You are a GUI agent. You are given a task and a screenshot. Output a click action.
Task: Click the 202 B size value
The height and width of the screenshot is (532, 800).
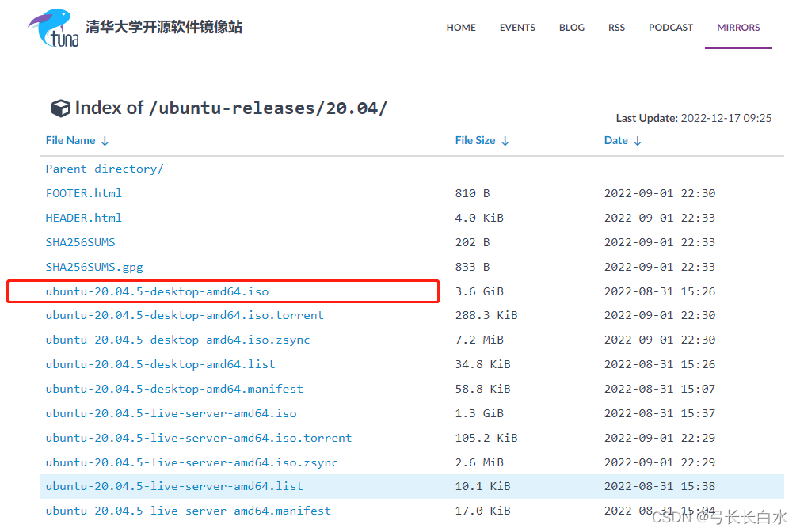[x=472, y=242]
